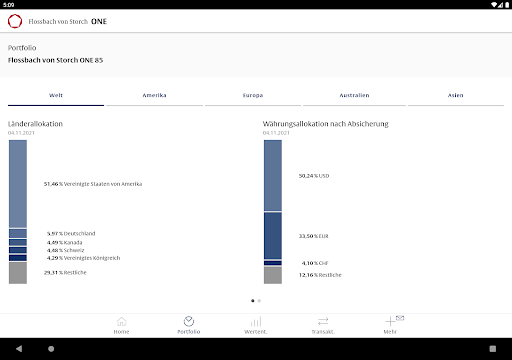The image size is (512, 360).
Task: Tap the gray Restliche country segment
Action: (x=18, y=273)
